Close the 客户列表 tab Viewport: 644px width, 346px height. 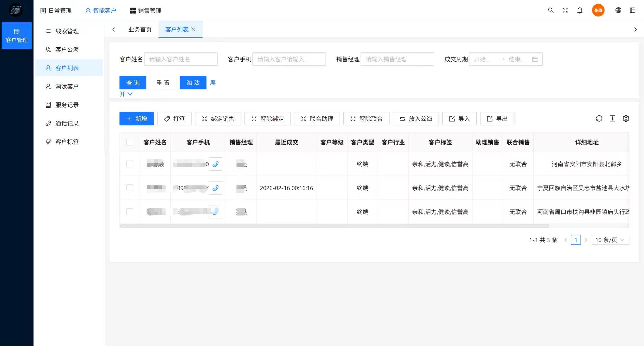point(193,29)
